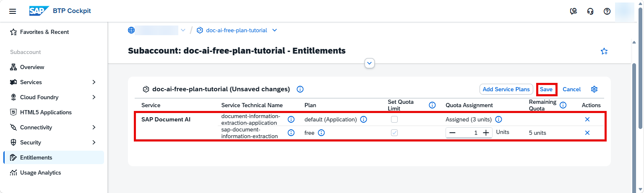The width and height of the screenshot is (644, 193).
Task: Click the headset support icon
Action: pos(590,11)
